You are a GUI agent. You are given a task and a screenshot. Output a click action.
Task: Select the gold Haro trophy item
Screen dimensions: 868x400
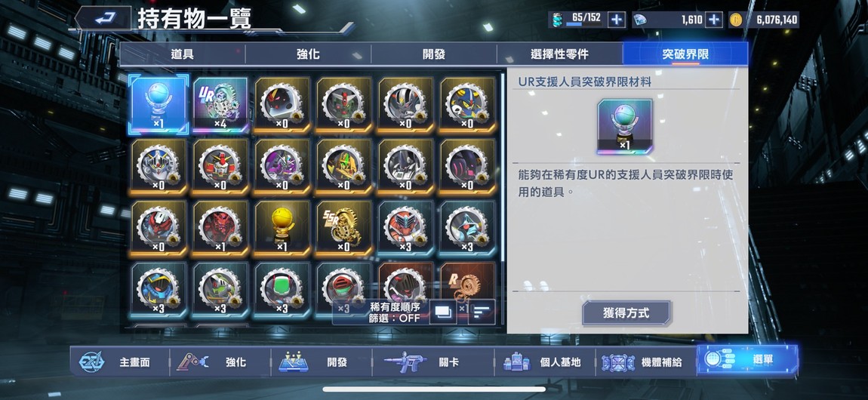pos(282,229)
